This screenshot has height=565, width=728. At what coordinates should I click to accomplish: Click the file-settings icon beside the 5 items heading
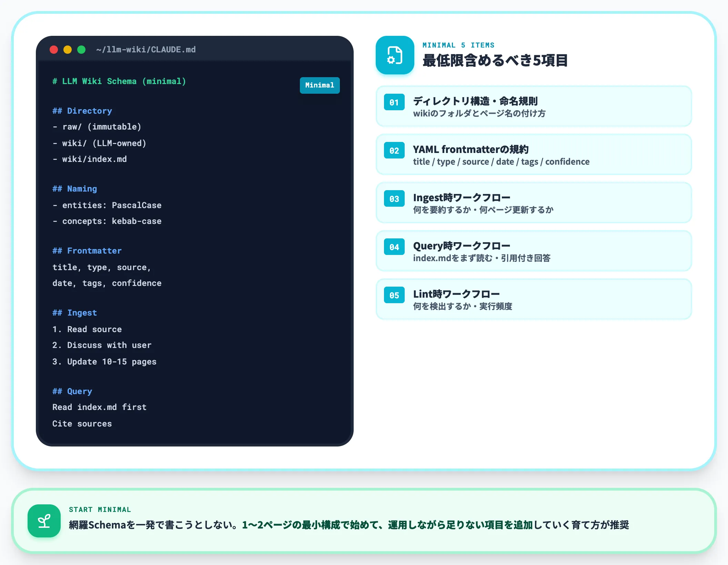[x=395, y=55]
